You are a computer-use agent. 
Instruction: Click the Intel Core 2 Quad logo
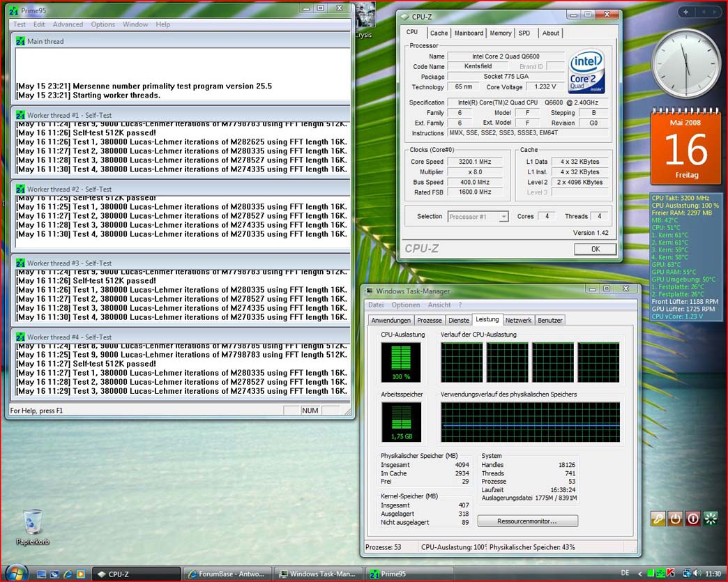(x=586, y=71)
